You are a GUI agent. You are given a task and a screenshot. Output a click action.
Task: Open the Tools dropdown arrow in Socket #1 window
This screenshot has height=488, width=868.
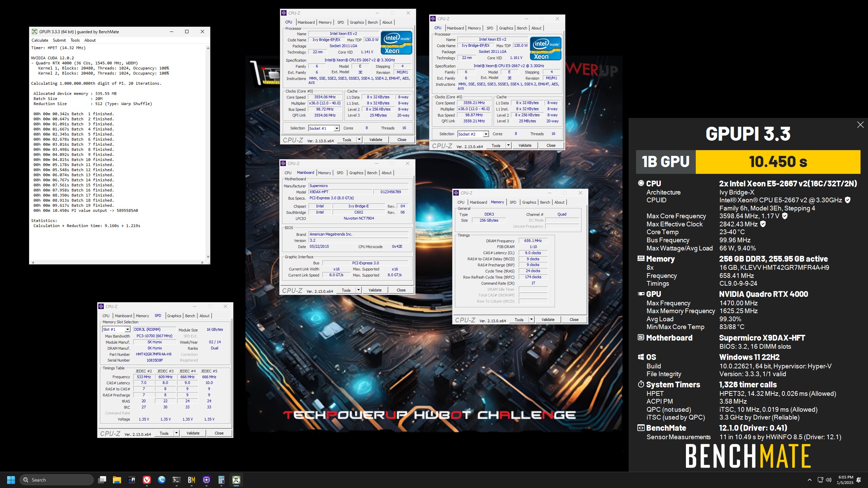point(359,140)
